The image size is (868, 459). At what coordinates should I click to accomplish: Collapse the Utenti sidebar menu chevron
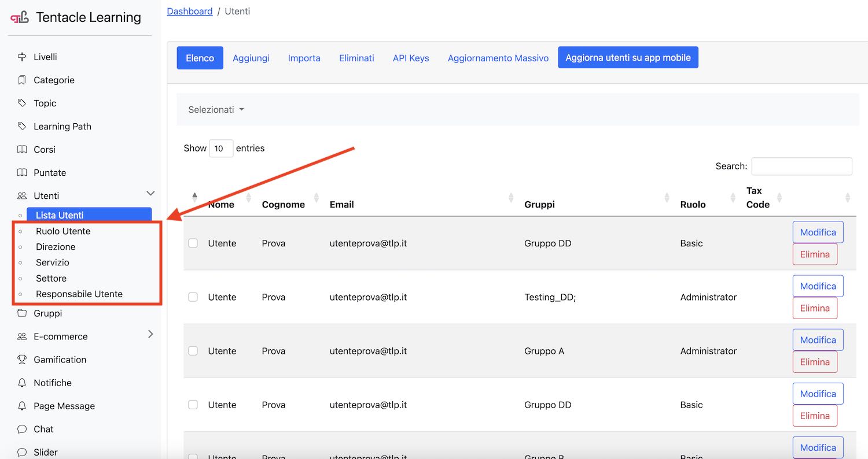(x=150, y=194)
